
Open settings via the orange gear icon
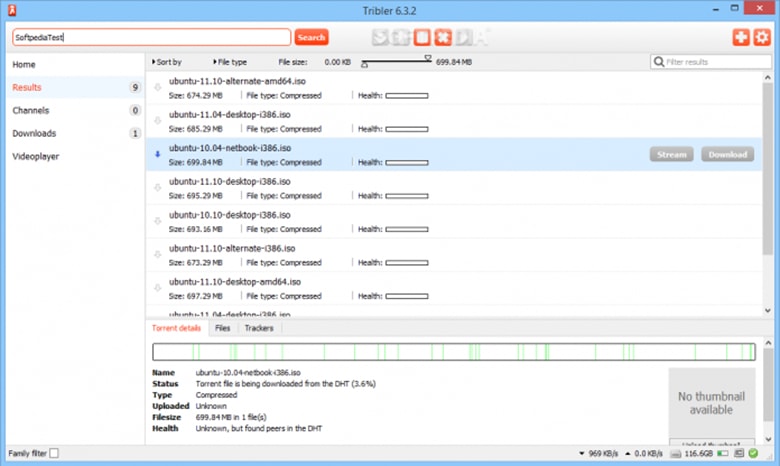(x=762, y=37)
